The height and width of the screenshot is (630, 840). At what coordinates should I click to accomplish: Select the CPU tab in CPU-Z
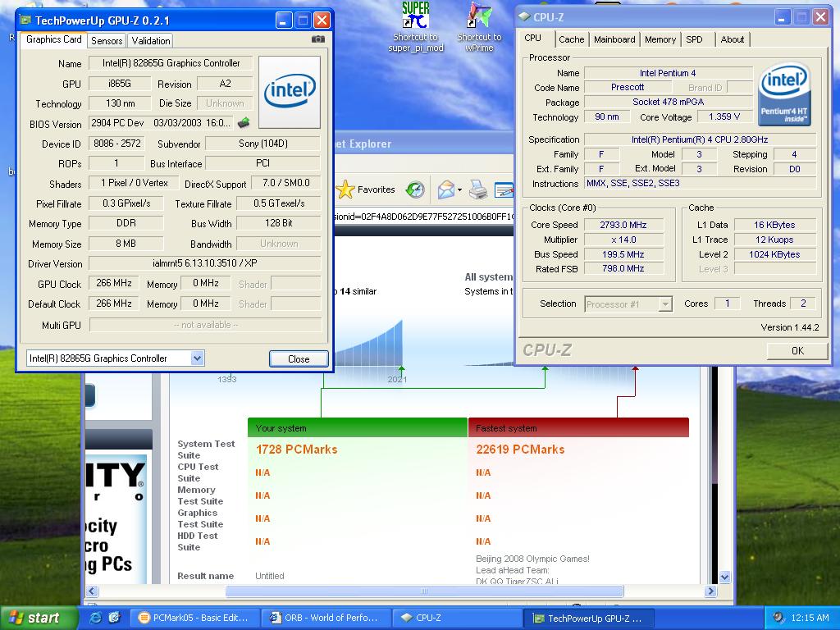532,38
